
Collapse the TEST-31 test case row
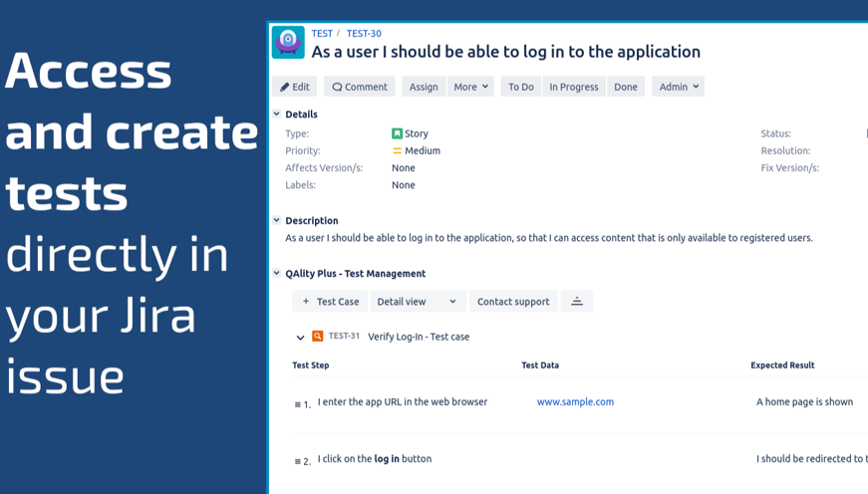click(300, 338)
